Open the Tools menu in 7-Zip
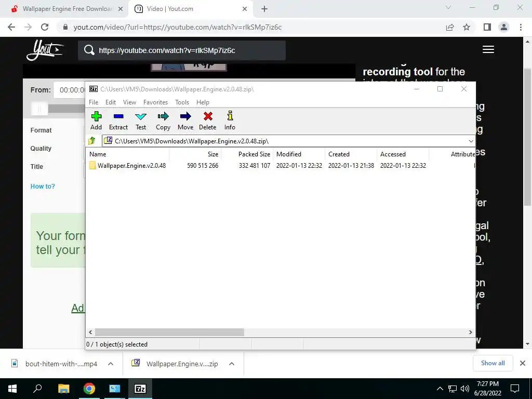Viewport: 532px width, 399px height. click(182, 102)
